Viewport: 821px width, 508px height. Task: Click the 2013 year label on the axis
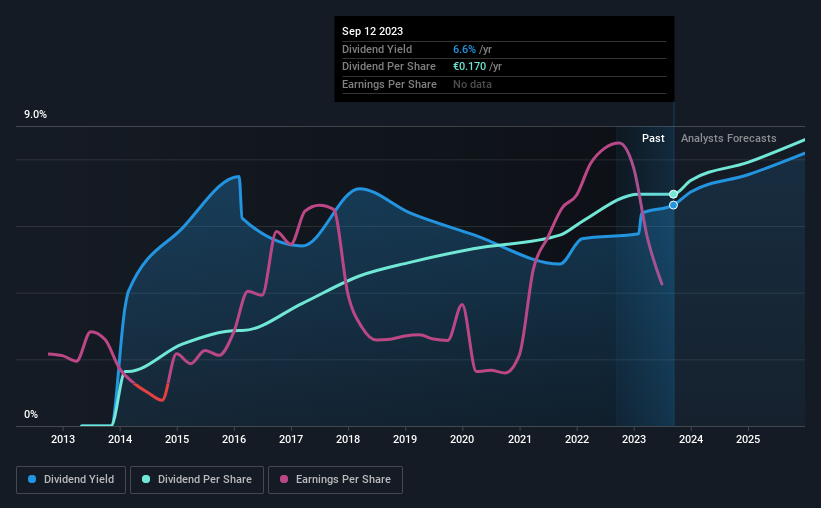(63, 439)
